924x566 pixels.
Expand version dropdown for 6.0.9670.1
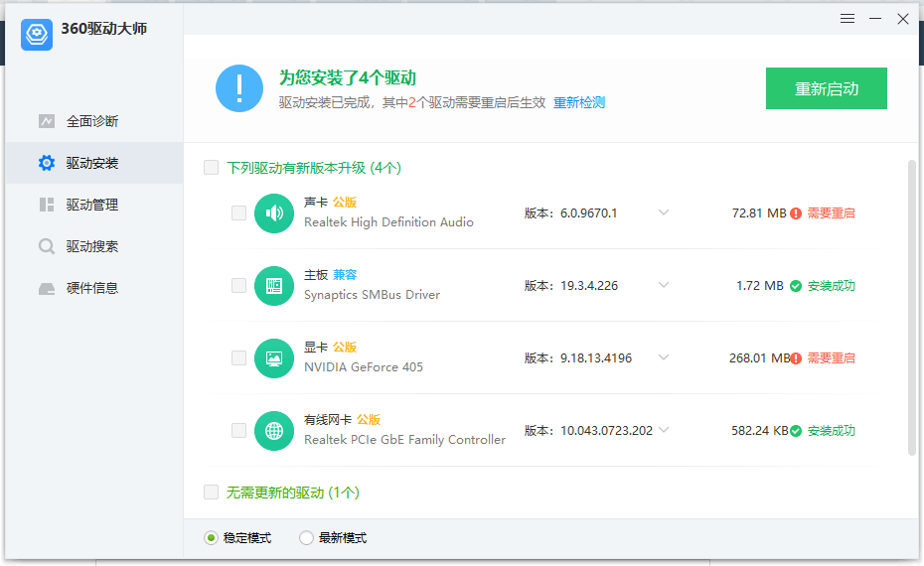[664, 212]
